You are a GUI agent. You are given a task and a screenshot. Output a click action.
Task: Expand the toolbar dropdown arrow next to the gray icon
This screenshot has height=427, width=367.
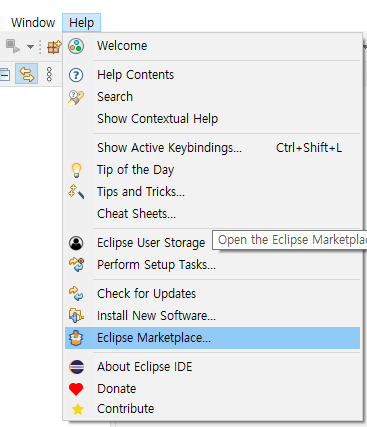pos(30,47)
